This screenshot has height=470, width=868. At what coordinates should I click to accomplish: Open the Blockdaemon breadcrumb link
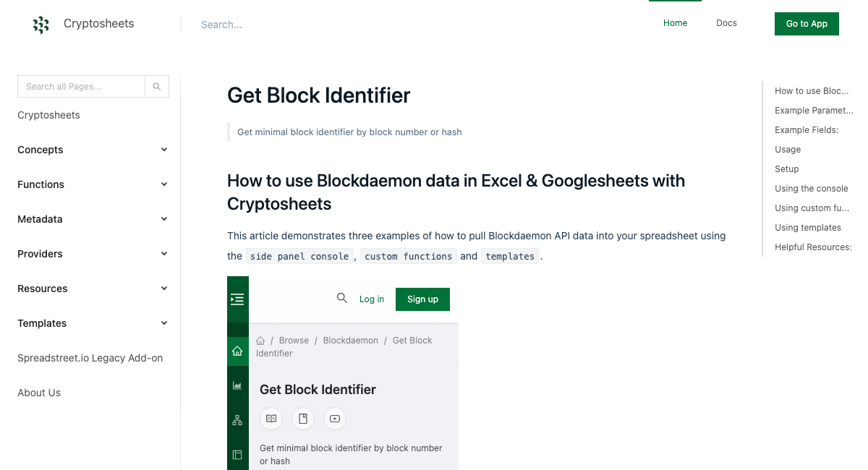[350, 340]
